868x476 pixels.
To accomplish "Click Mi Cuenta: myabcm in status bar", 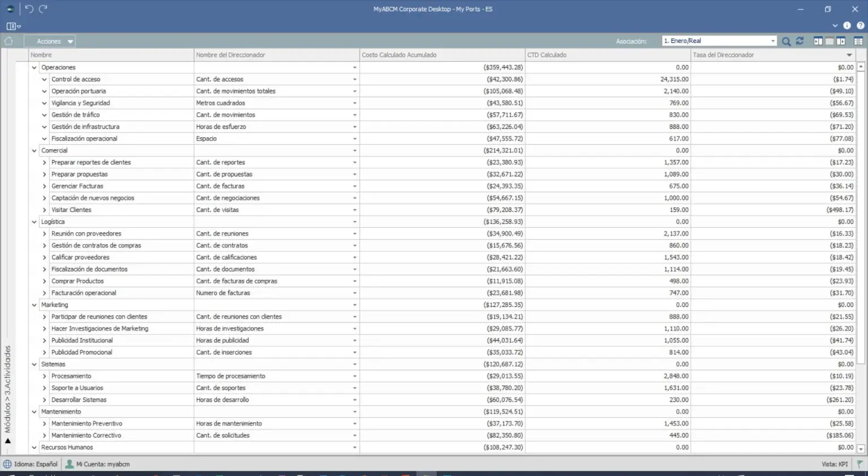I will [x=98, y=464].
